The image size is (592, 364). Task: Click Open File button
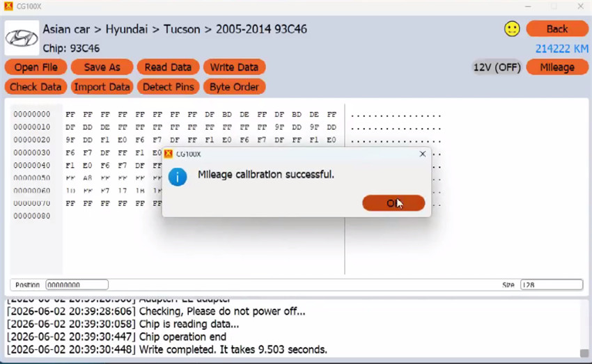(36, 67)
